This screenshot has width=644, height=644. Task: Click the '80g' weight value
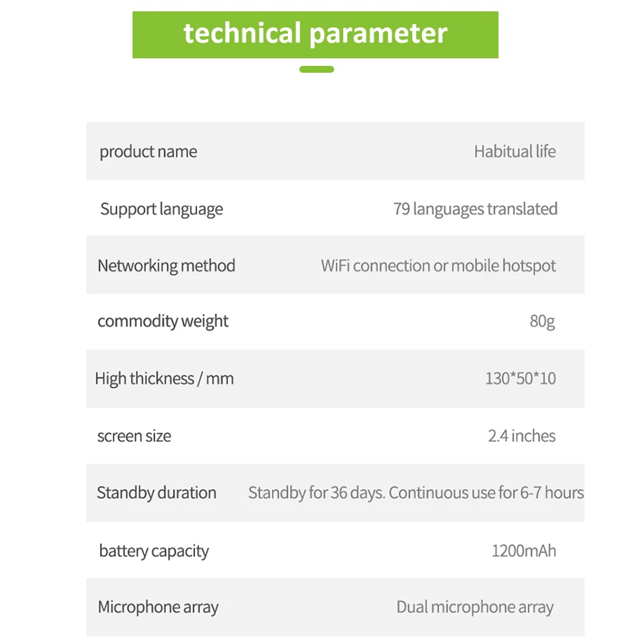click(x=542, y=321)
